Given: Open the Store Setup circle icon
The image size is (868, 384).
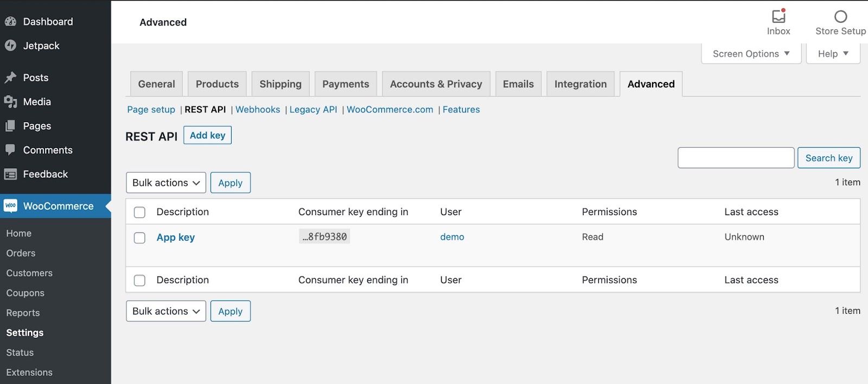Looking at the screenshot, I should pos(840,16).
